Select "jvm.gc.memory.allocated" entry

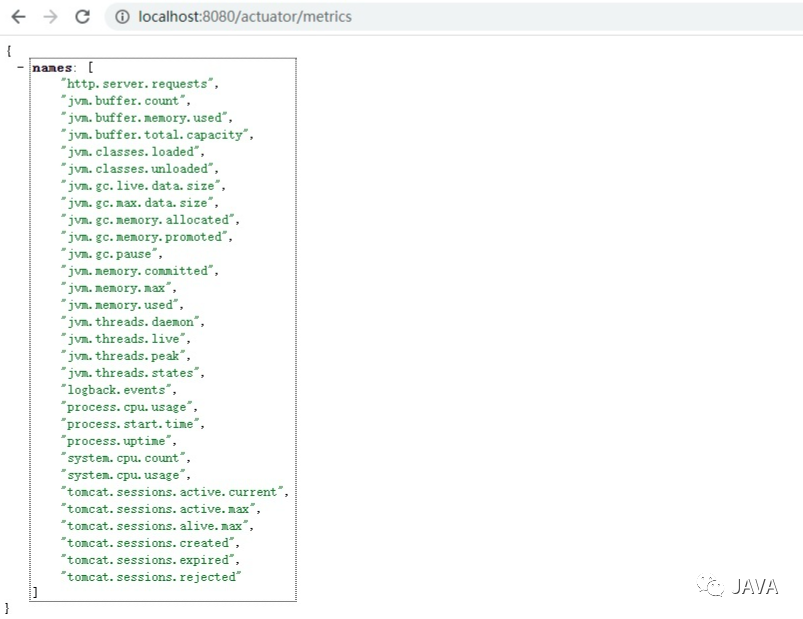coord(147,220)
